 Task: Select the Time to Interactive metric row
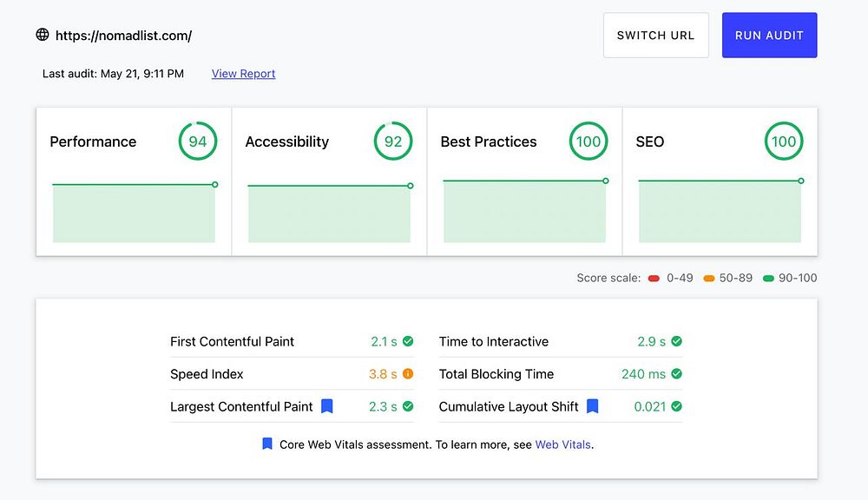(560, 341)
